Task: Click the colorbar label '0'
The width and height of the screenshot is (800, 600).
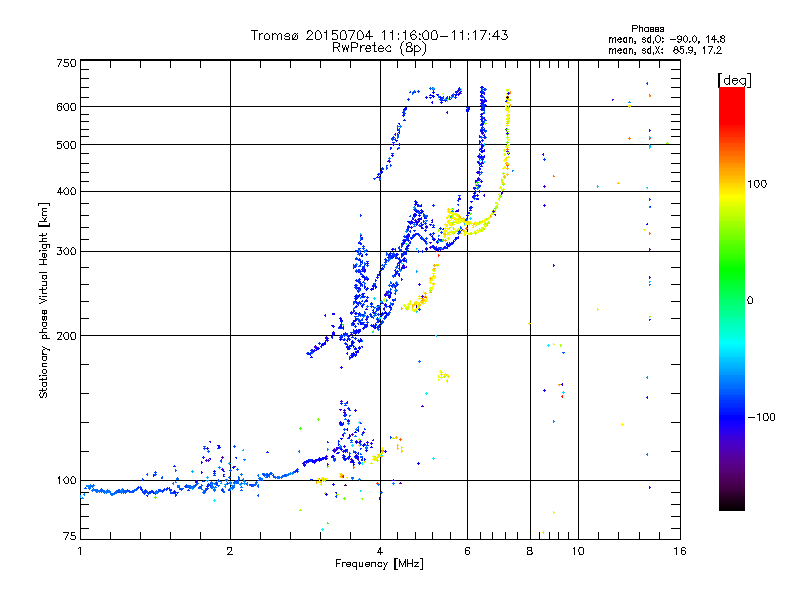Action: pyautogui.click(x=750, y=301)
